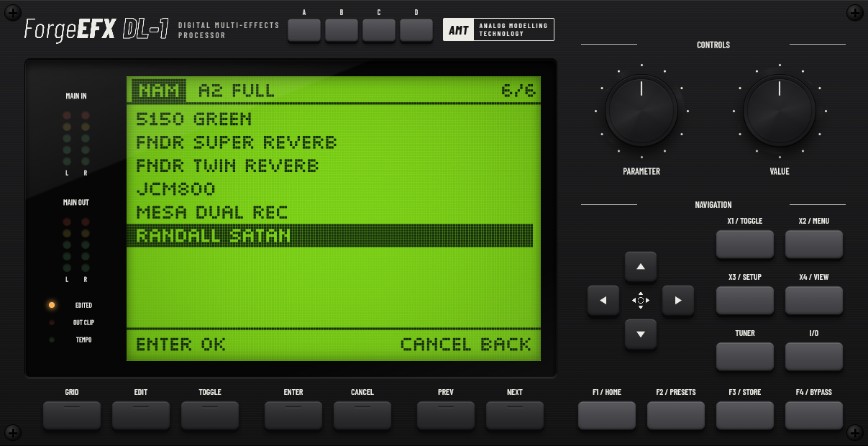Click the CANCEL hardware button
Screen dimensions: 868x446
tap(362, 416)
